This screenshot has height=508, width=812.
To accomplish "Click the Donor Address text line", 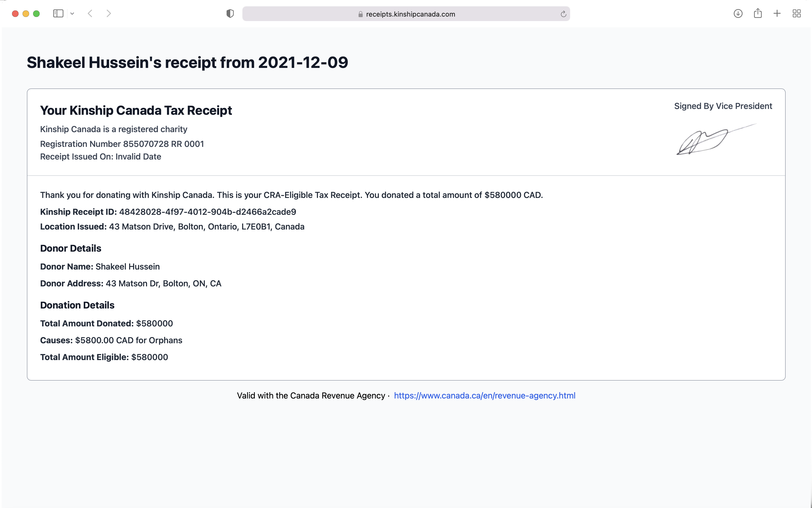I will 130,283.
